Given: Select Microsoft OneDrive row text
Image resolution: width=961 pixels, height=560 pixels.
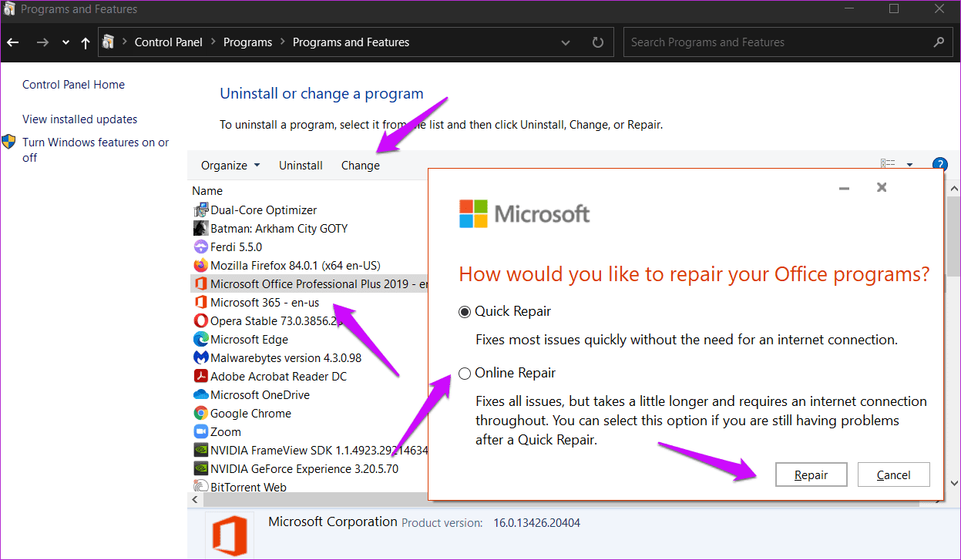Looking at the screenshot, I should 260,394.
